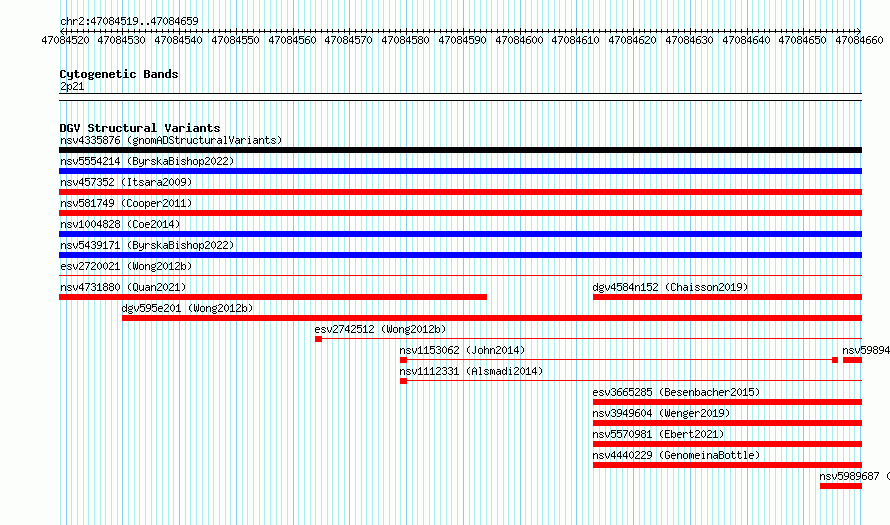Click ruler position 47084640

pos(746,40)
